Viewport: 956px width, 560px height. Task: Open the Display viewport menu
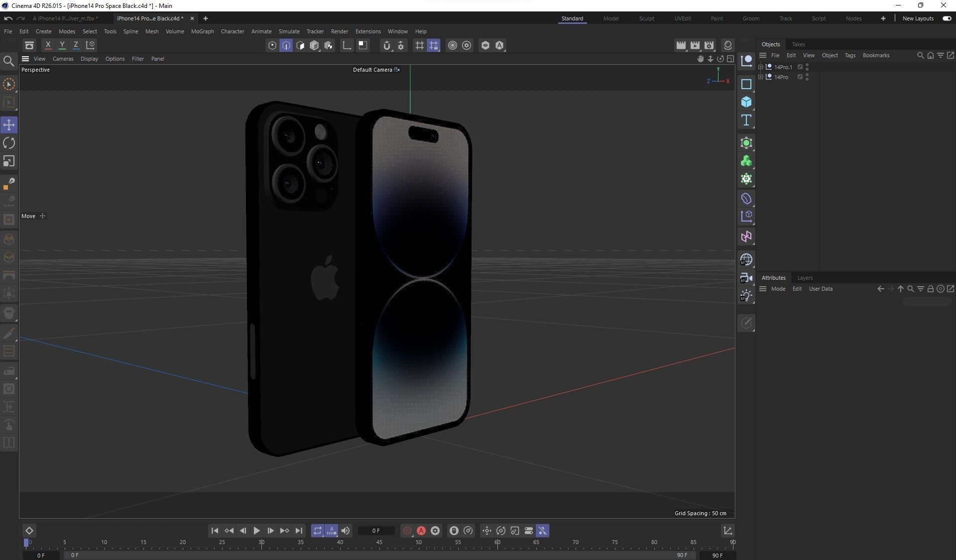[x=89, y=59]
